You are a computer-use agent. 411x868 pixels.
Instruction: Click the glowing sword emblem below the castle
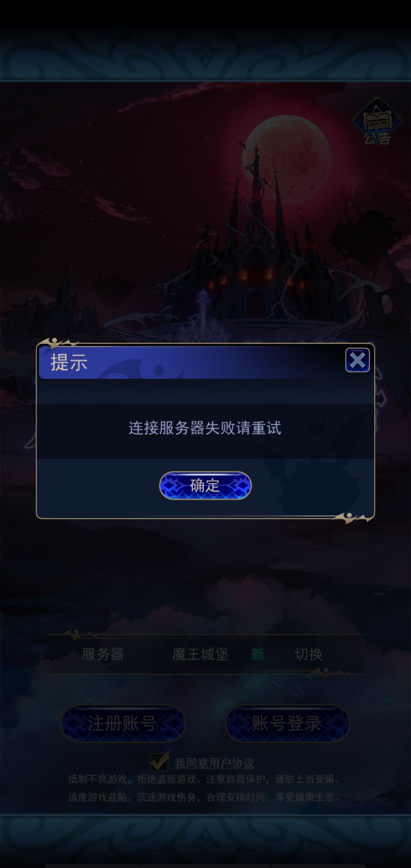click(204, 316)
